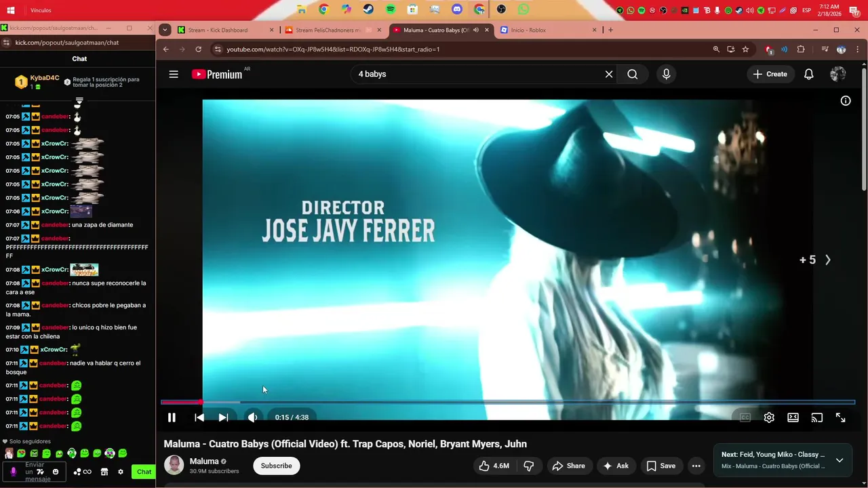Send message with green Chat button
Image resolution: width=868 pixels, height=488 pixels.
(144, 472)
